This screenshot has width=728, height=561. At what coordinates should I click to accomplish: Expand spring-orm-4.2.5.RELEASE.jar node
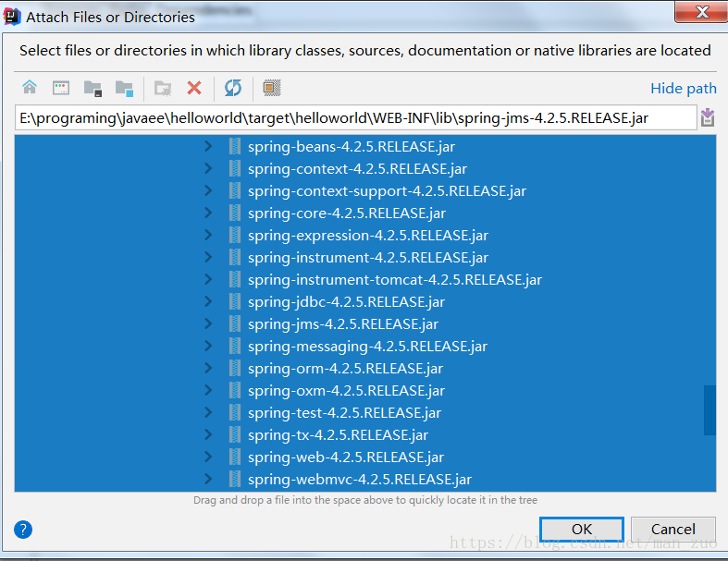(208, 369)
